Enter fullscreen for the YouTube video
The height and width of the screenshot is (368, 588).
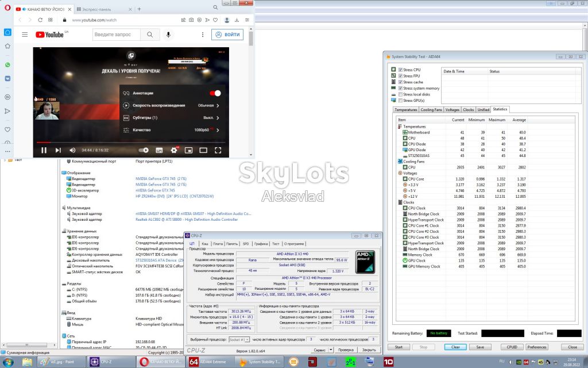tap(218, 150)
